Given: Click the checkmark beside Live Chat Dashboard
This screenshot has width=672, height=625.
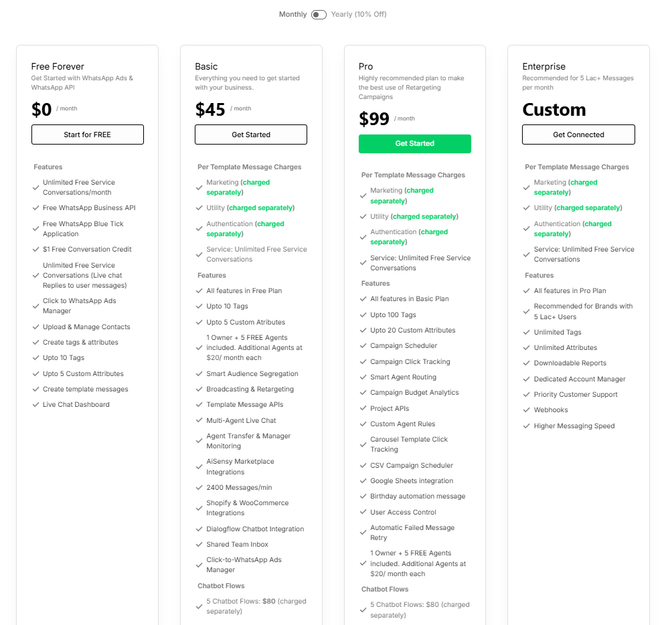Looking at the screenshot, I should pos(35,404).
